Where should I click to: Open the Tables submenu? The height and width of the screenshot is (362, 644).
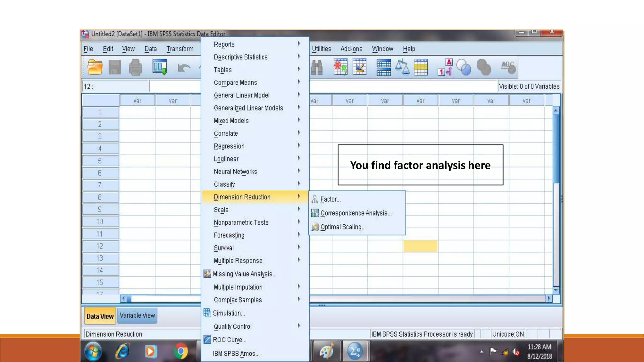pyautogui.click(x=255, y=70)
